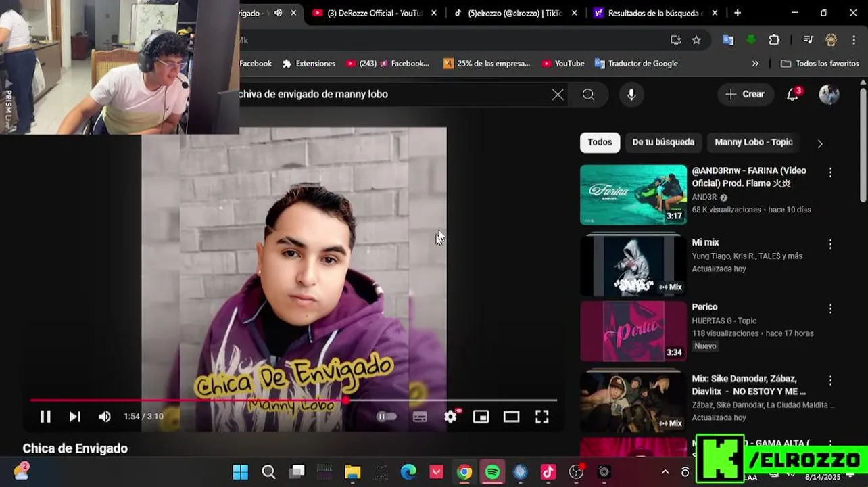Open options menu for Perico video
This screenshot has height=487, width=868.
[x=831, y=308]
